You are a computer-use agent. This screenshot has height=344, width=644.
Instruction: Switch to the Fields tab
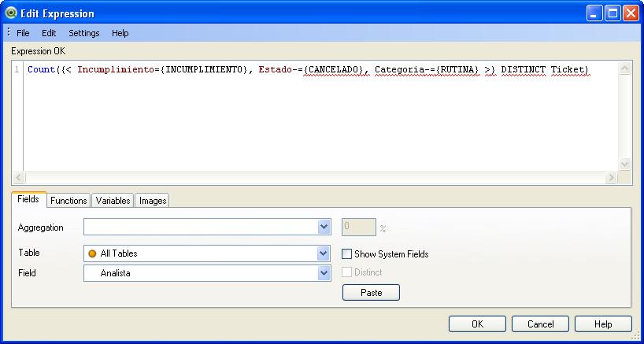28,199
